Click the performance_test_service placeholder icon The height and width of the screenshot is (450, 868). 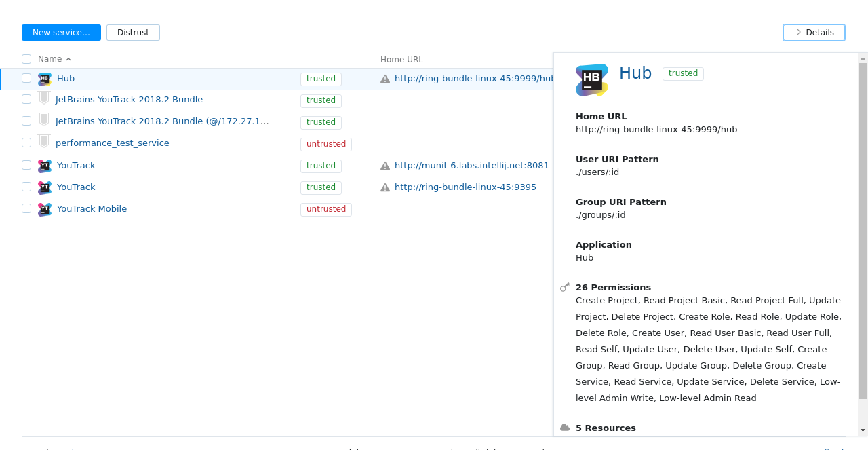tap(44, 142)
